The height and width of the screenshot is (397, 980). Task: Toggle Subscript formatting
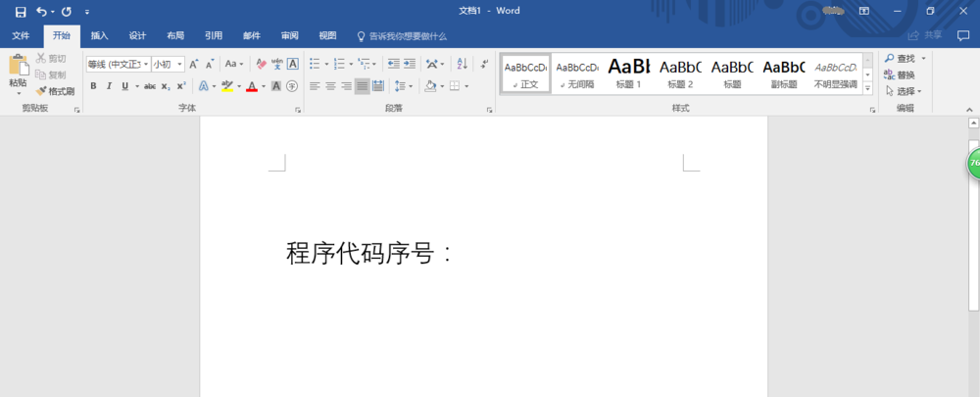coord(165,86)
